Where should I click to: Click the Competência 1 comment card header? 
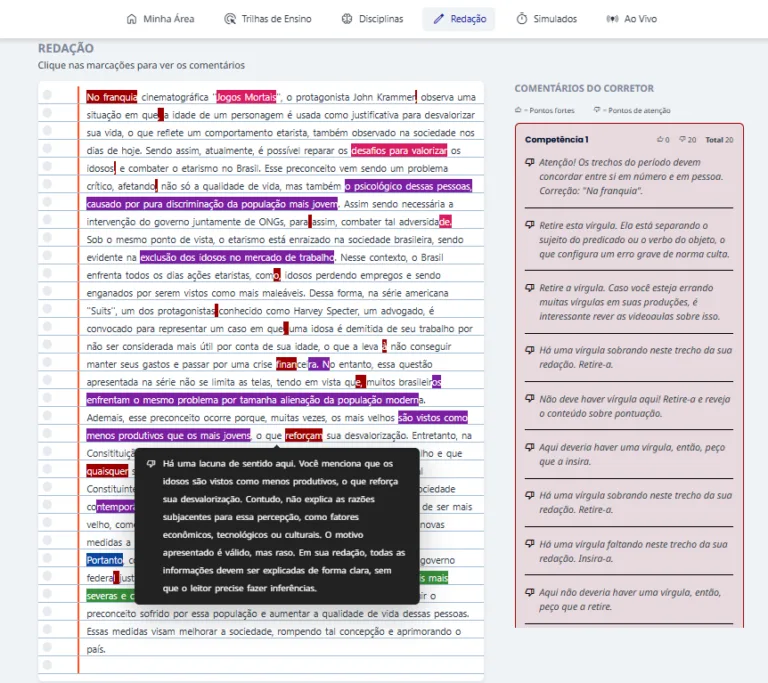(x=629, y=140)
